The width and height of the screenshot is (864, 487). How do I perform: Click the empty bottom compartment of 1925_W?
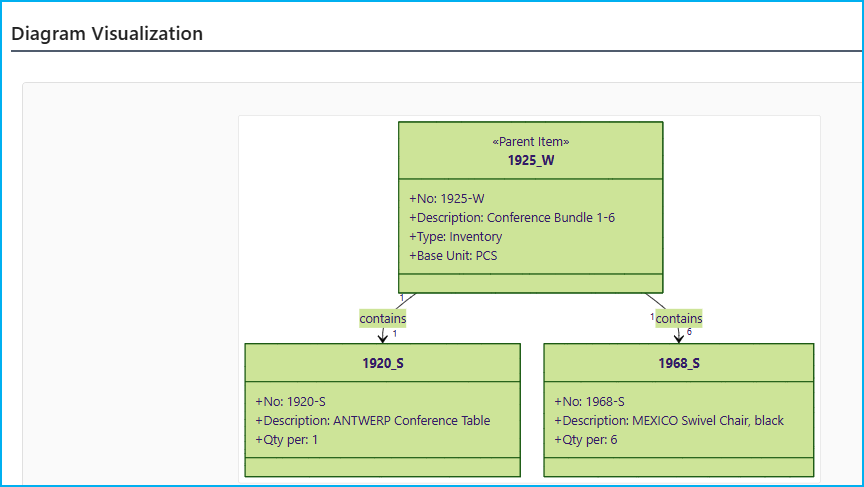tap(530, 283)
